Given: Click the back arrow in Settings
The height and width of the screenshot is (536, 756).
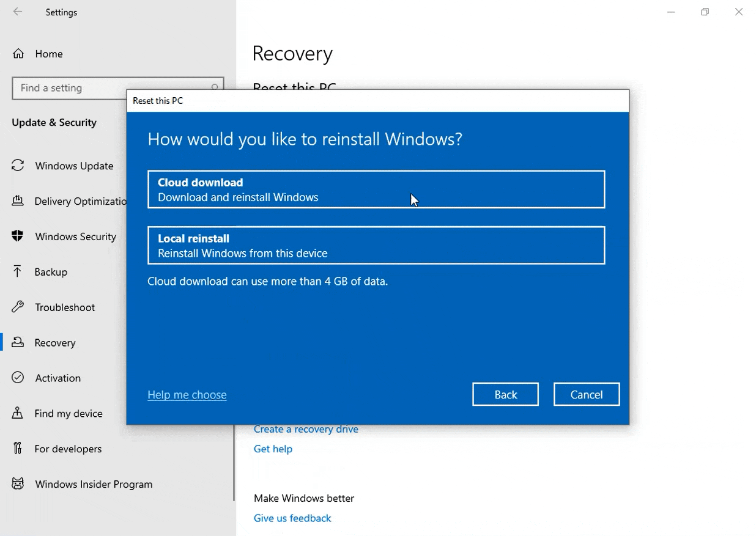Looking at the screenshot, I should 17,12.
